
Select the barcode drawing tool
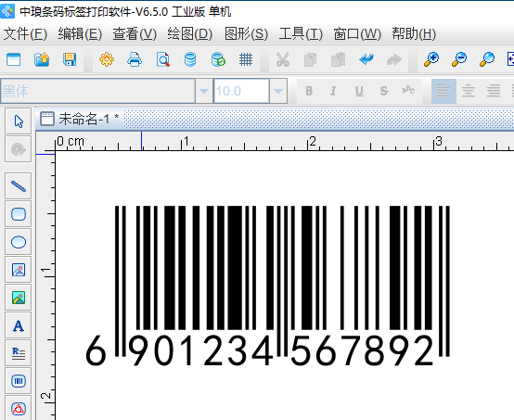click(x=19, y=381)
